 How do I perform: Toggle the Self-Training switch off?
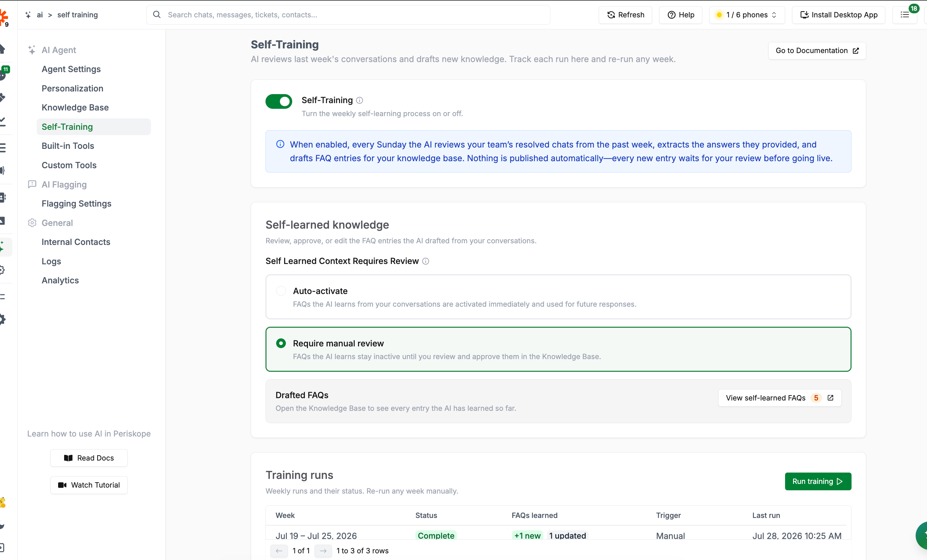pos(279,101)
